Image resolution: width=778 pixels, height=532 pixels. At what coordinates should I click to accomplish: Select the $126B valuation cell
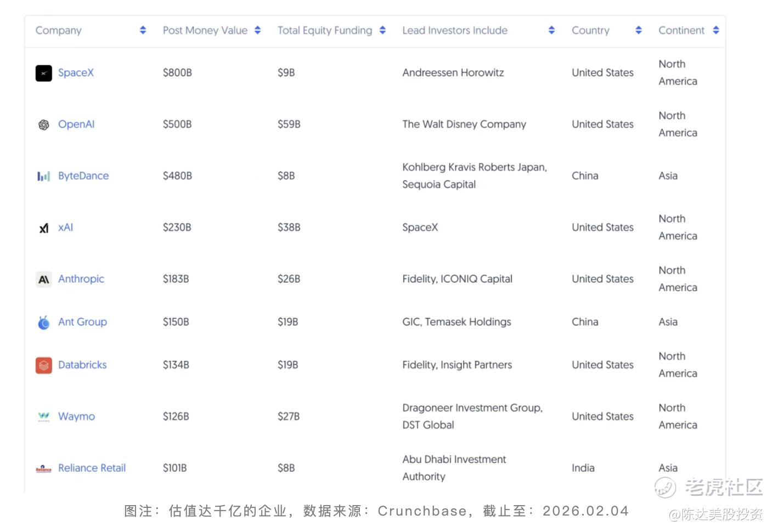[176, 416]
